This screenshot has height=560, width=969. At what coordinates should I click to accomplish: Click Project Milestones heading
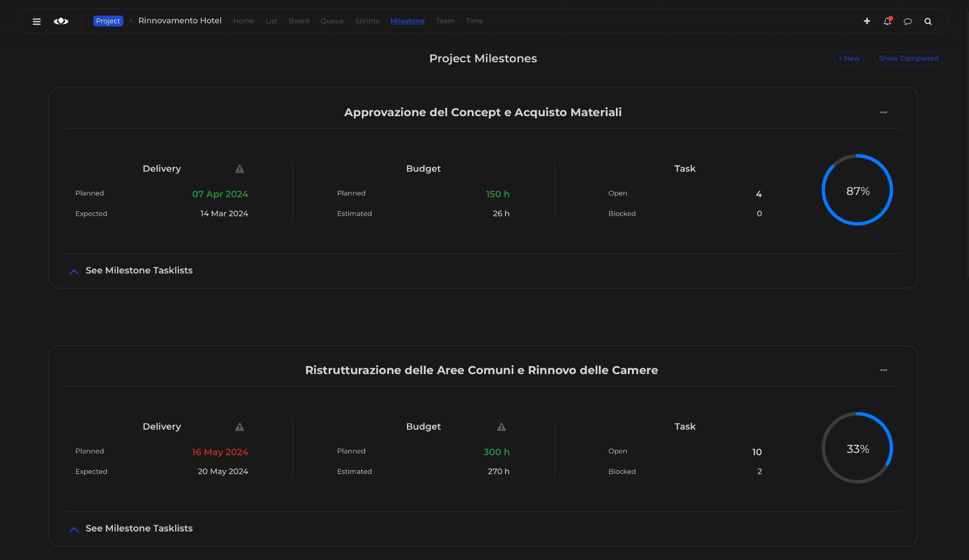pyautogui.click(x=483, y=59)
